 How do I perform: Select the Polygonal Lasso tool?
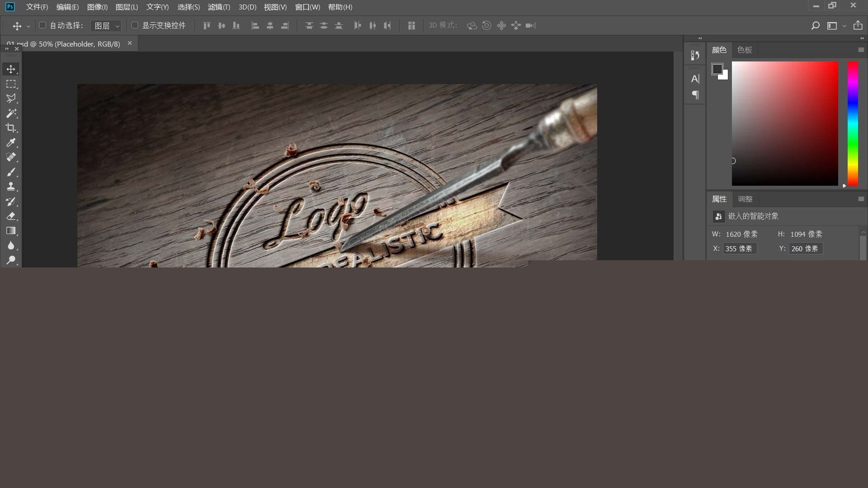click(11, 99)
